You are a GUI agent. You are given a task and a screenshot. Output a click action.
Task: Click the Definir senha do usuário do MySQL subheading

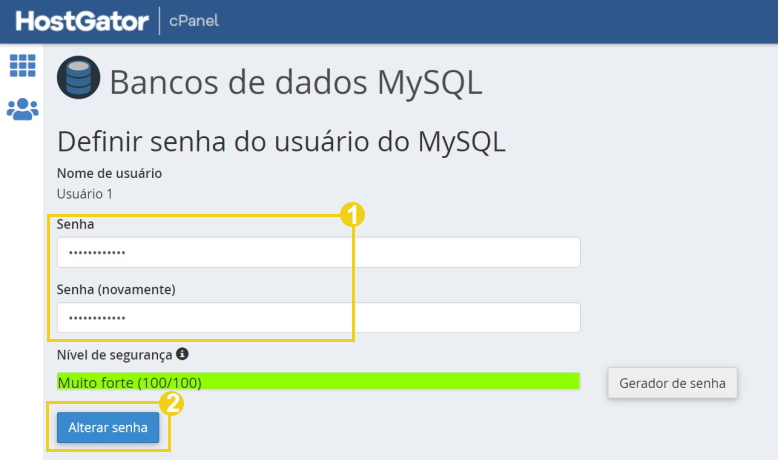pyautogui.click(x=281, y=142)
